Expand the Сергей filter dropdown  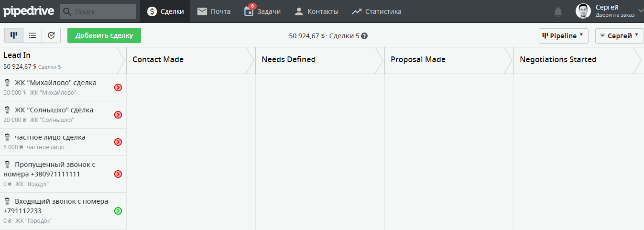pos(619,35)
